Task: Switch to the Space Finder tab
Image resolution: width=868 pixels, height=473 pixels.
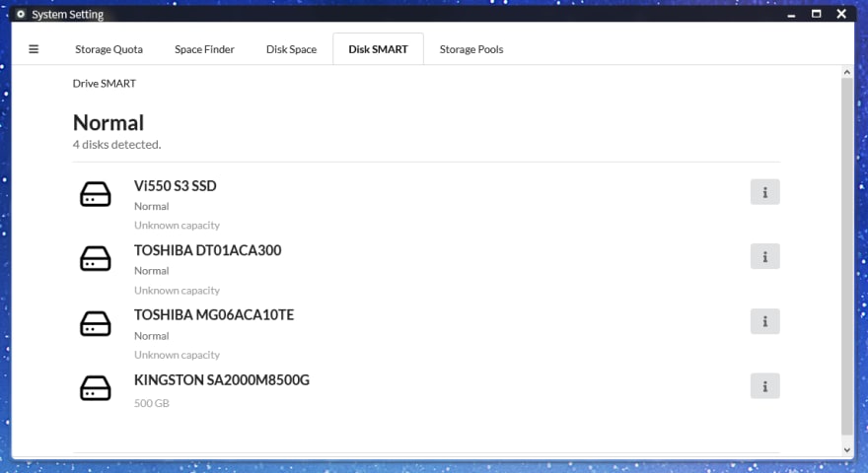Action: click(x=205, y=49)
